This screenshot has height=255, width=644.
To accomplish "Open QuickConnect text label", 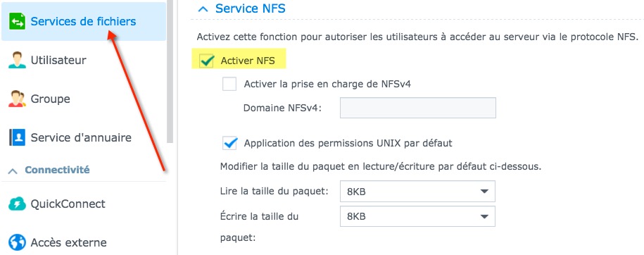I will click(68, 204).
